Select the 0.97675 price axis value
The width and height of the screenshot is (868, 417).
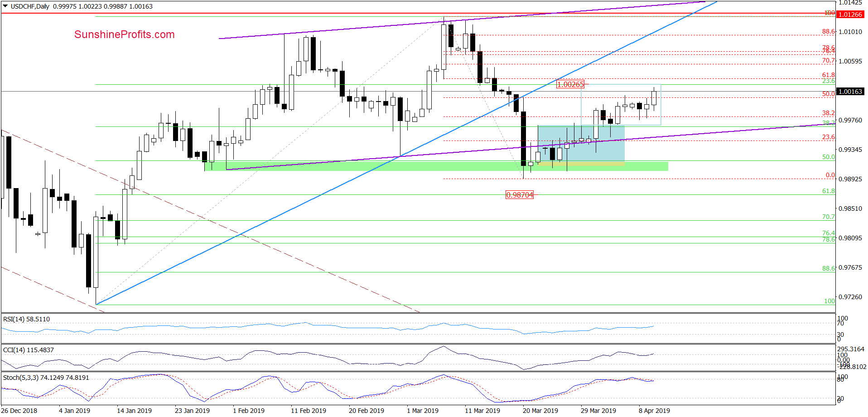pos(850,267)
